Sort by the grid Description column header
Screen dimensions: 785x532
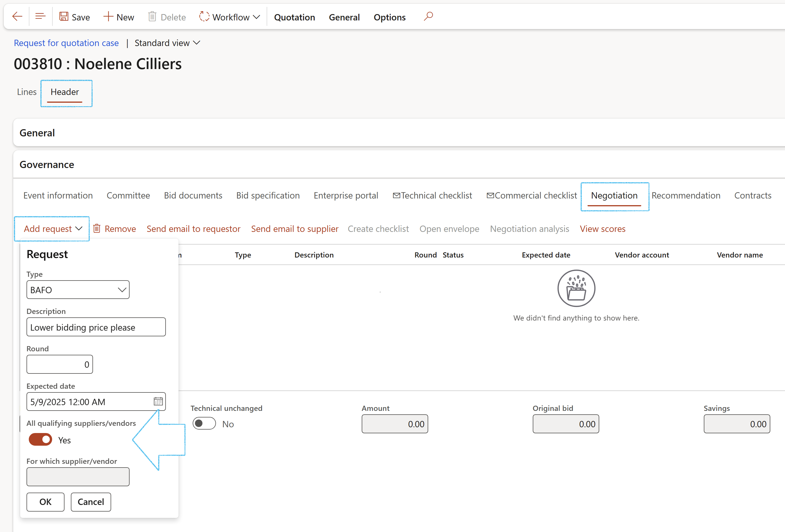[314, 255]
